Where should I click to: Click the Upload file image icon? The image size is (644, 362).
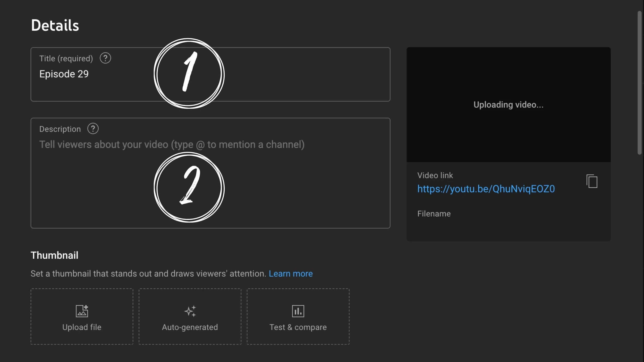82,311
